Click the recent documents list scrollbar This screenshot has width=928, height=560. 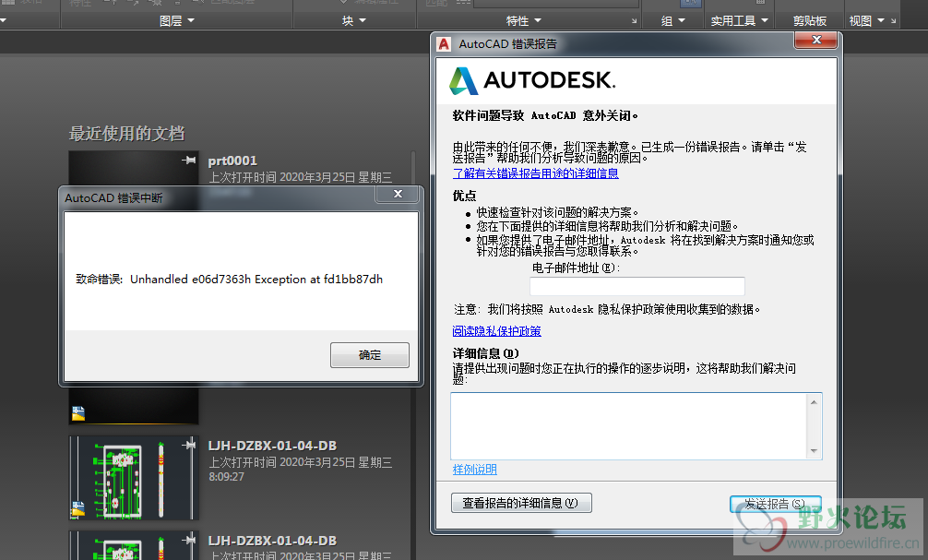click(x=413, y=168)
